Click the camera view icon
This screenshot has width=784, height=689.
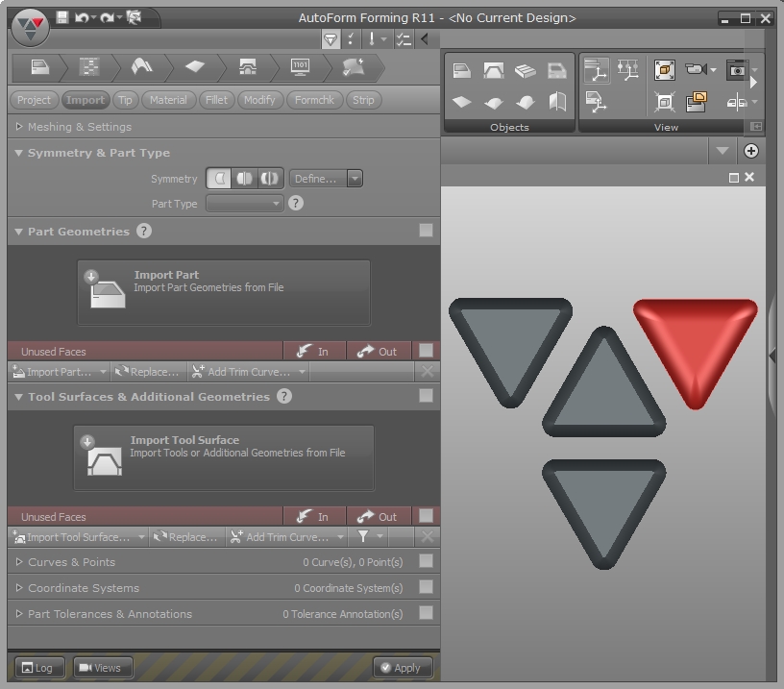pyautogui.click(x=696, y=69)
